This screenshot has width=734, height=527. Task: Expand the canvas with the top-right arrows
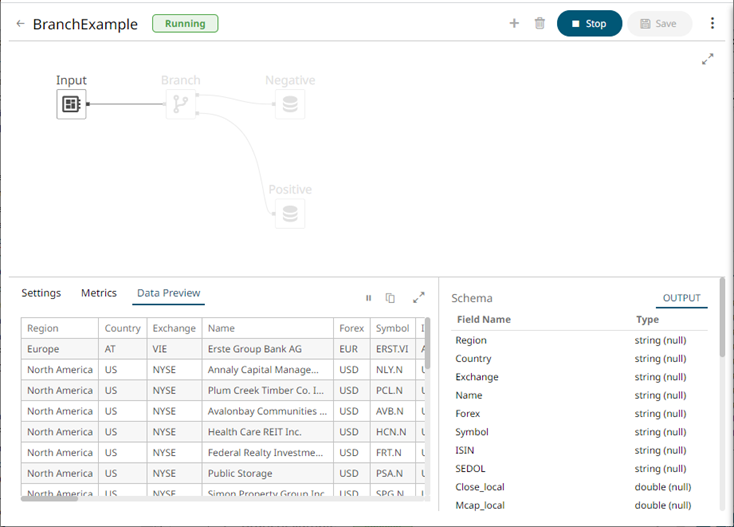(708, 60)
